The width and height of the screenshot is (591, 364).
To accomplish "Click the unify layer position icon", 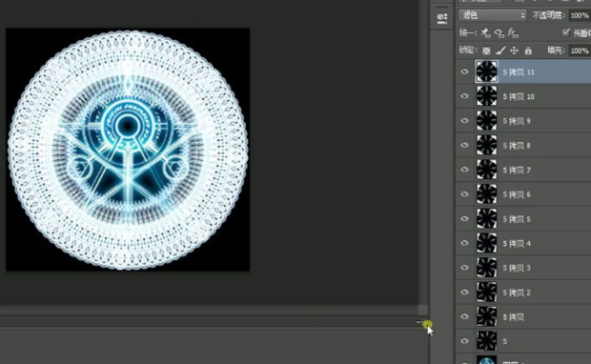I will click(485, 33).
